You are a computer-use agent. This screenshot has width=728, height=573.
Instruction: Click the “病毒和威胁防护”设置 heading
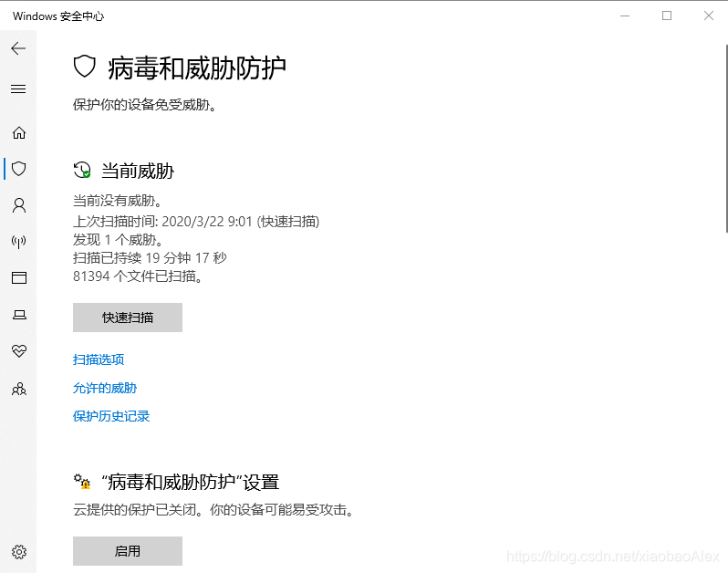pos(191,483)
